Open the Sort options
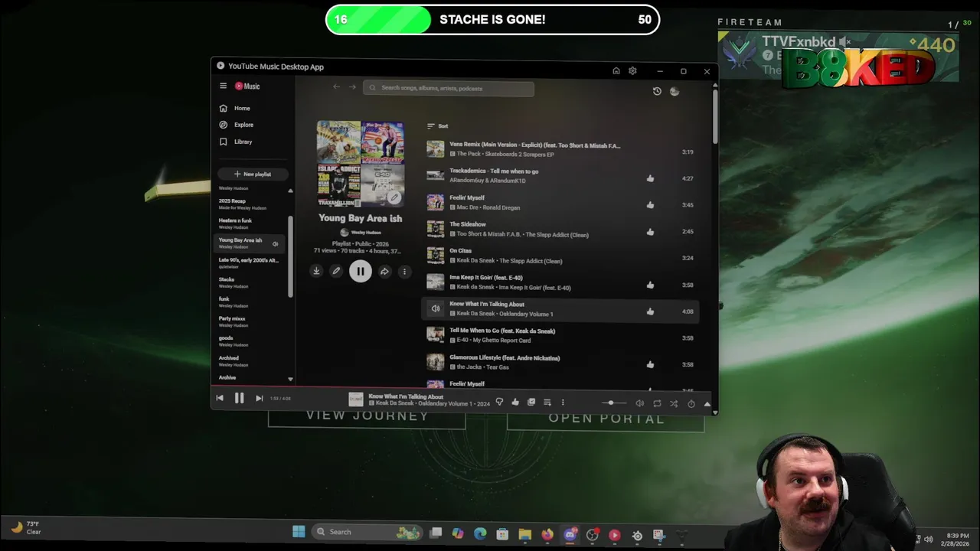The height and width of the screenshot is (551, 980). (x=437, y=126)
